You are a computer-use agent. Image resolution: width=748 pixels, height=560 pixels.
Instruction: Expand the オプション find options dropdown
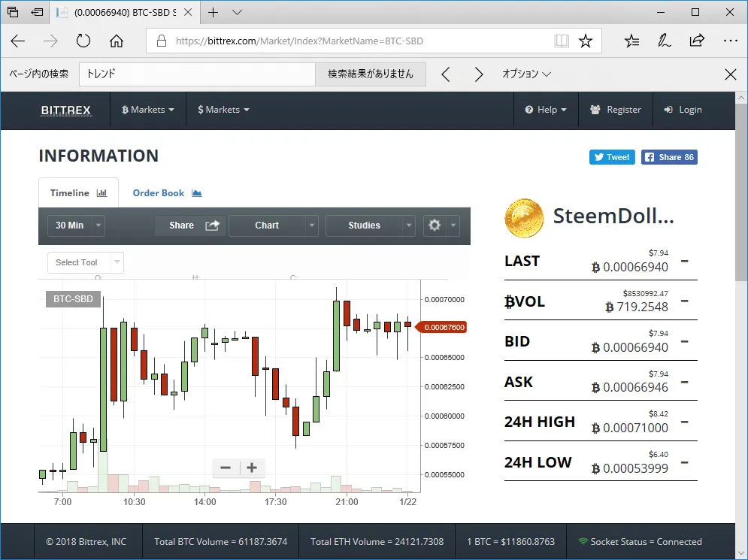point(526,74)
